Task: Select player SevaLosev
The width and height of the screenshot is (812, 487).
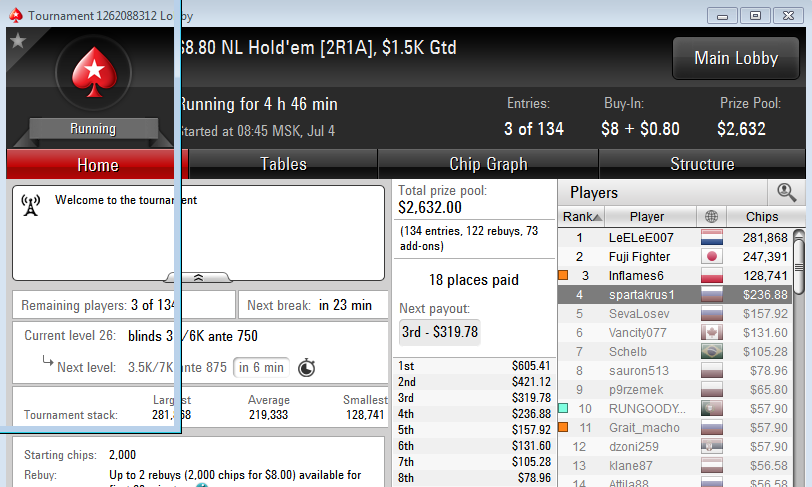Action: pos(674,313)
